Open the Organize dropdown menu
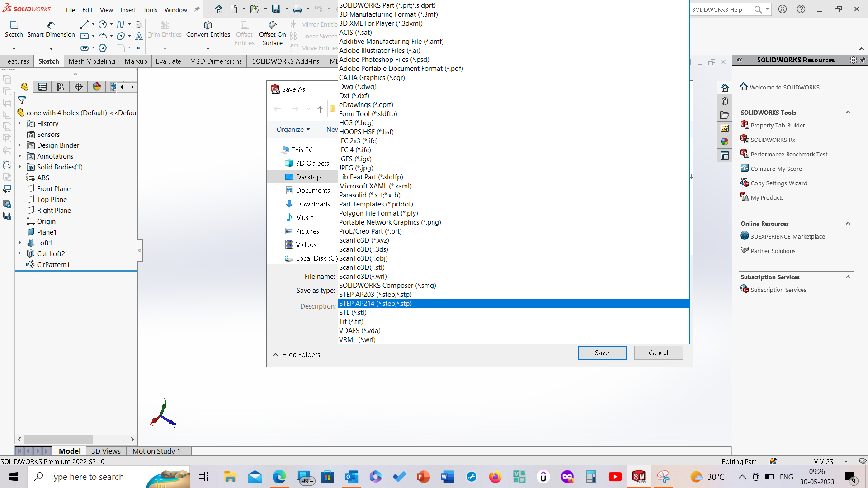868x488 pixels. point(292,129)
